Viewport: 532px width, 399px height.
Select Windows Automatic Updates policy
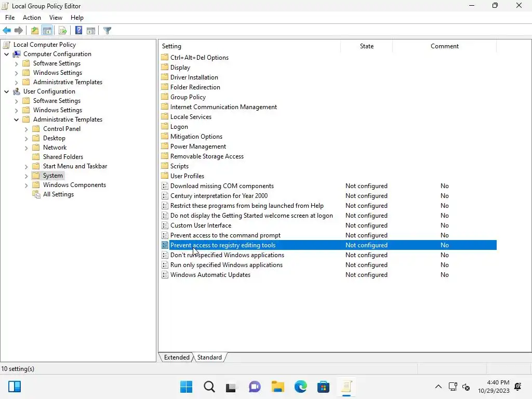(x=210, y=275)
